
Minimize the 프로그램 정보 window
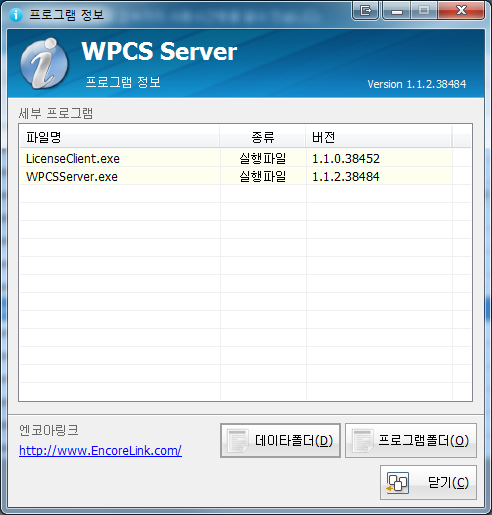point(396,11)
